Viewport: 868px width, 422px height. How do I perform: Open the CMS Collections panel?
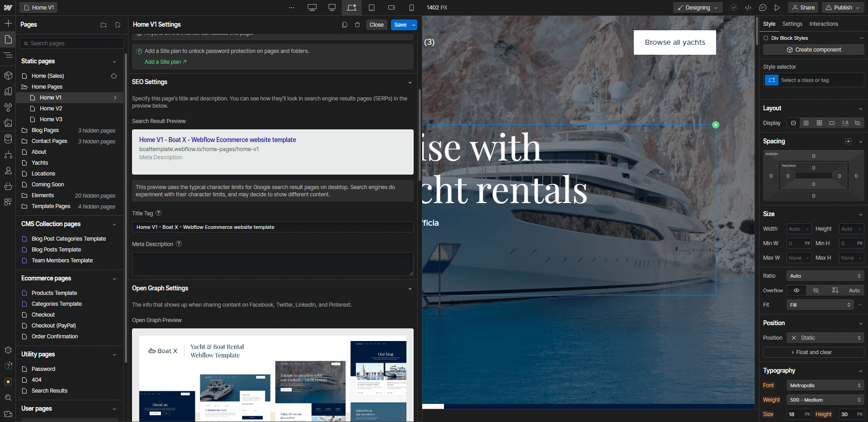pyautogui.click(x=8, y=139)
